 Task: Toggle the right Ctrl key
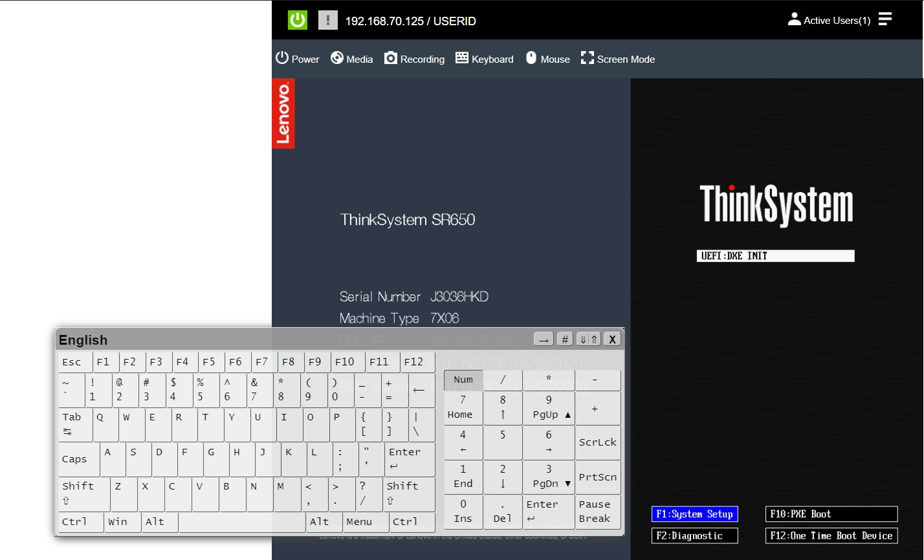(x=413, y=522)
